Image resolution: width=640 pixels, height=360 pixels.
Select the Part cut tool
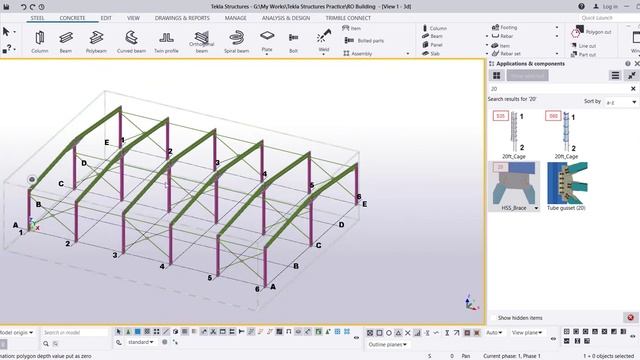tap(584, 54)
